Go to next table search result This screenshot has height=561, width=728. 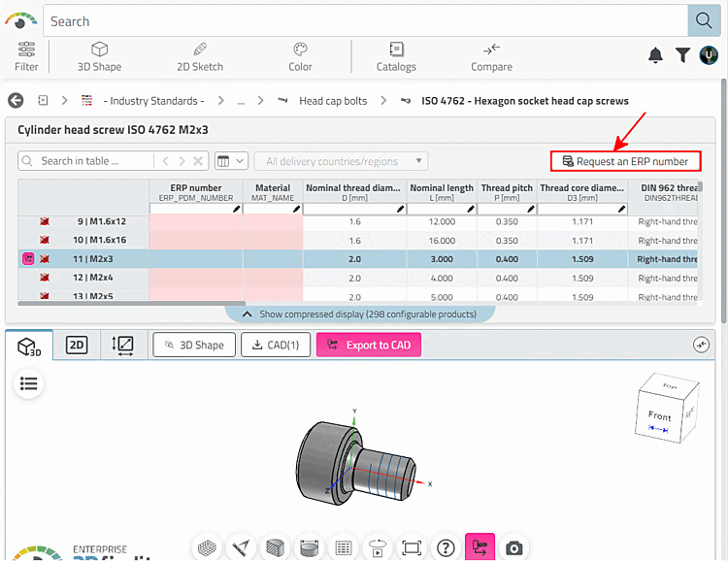(182, 161)
